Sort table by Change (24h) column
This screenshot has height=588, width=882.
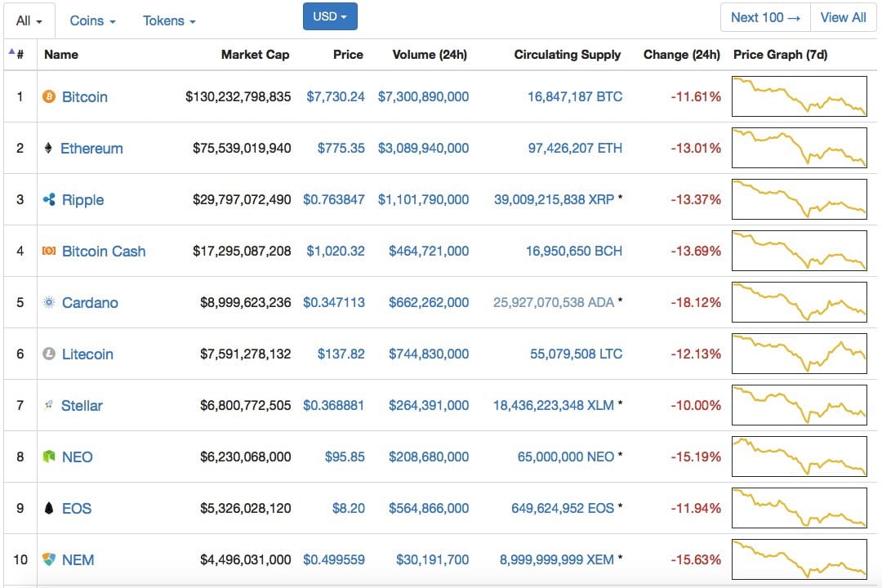point(682,55)
